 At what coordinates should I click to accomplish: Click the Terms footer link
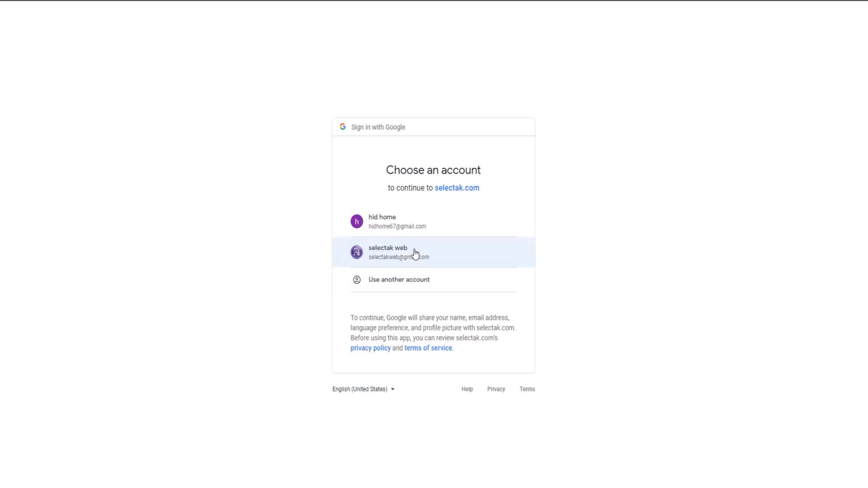pyautogui.click(x=527, y=389)
